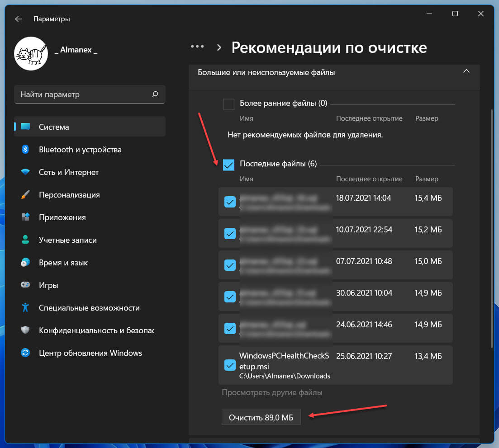Viewport: 499px width, 448px height.
Task: Open the Сеть и Интернет Wi-Fi icon
Action: [x=25, y=172]
